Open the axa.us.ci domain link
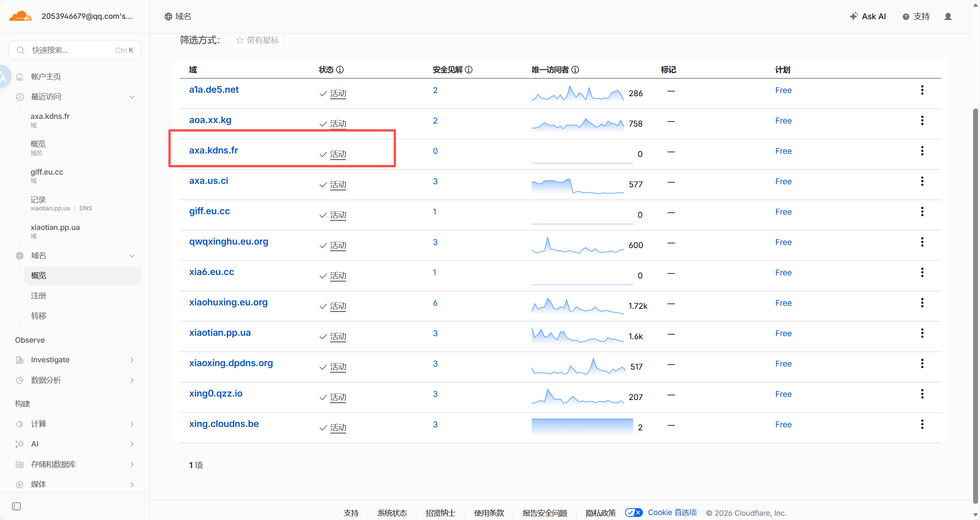 208,181
